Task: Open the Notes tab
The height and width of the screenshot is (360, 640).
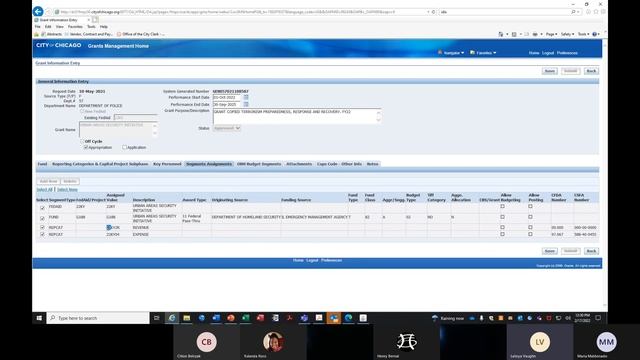Action: pyautogui.click(x=372, y=164)
